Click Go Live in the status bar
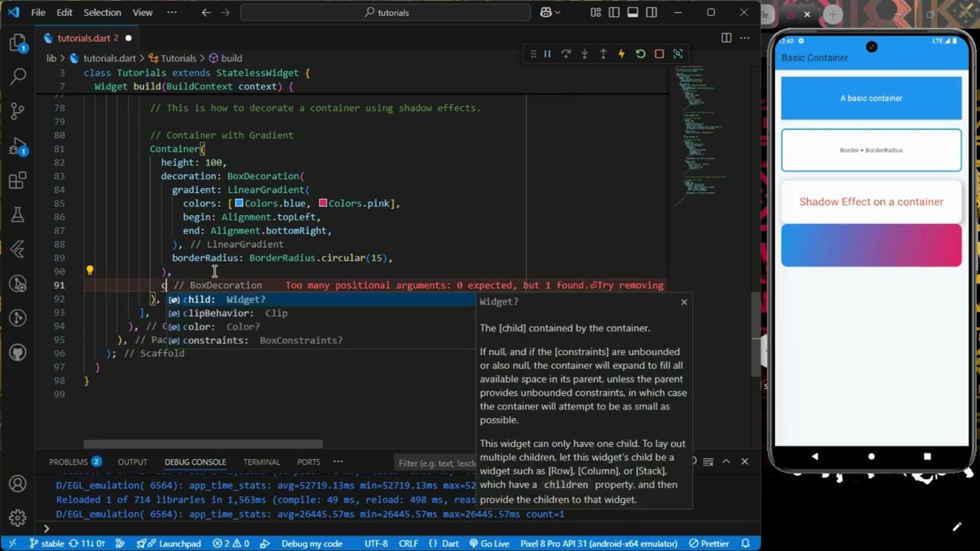The height and width of the screenshot is (551, 980). pyautogui.click(x=488, y=543)
